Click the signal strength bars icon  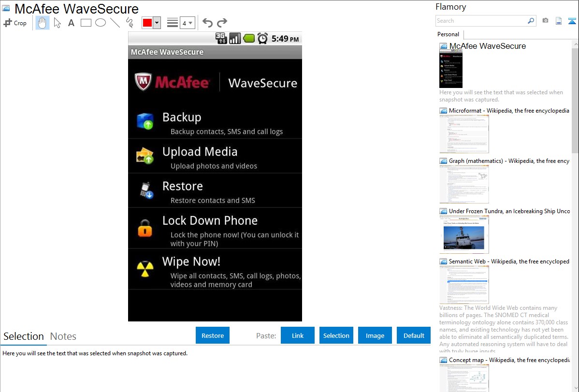tap(235, 38)
